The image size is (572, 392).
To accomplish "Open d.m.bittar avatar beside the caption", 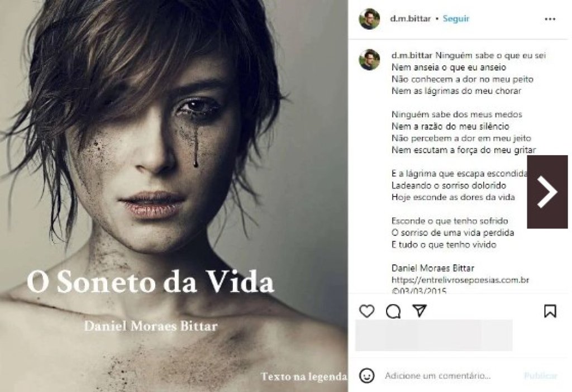I will pos(369,59).
